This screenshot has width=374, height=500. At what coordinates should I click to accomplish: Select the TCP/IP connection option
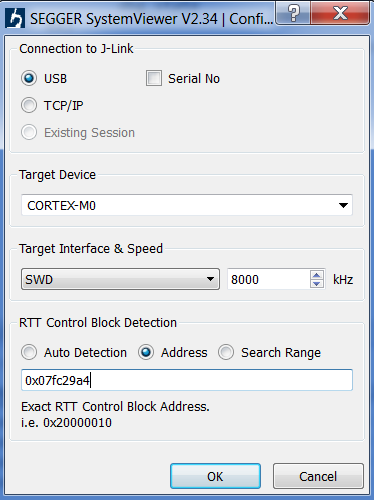click(29, 105)
